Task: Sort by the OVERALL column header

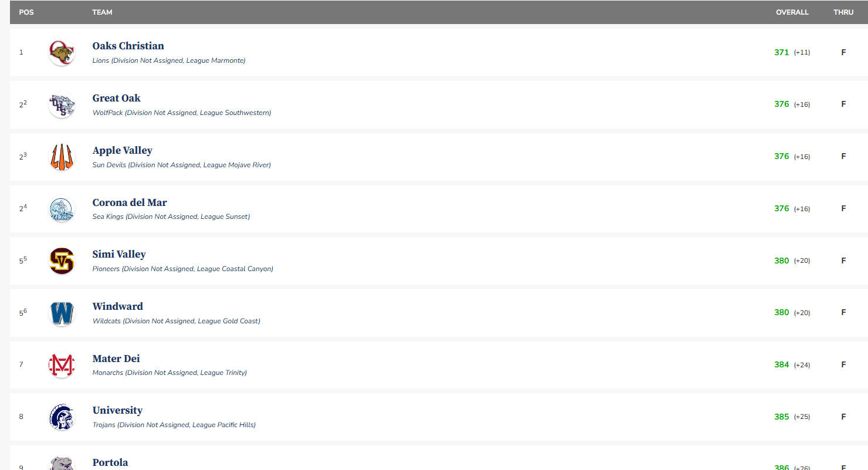Action: click(x=792, y=12)
